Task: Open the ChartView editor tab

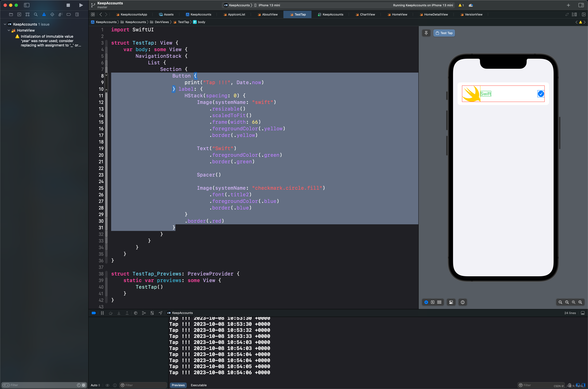Action: 367,14
